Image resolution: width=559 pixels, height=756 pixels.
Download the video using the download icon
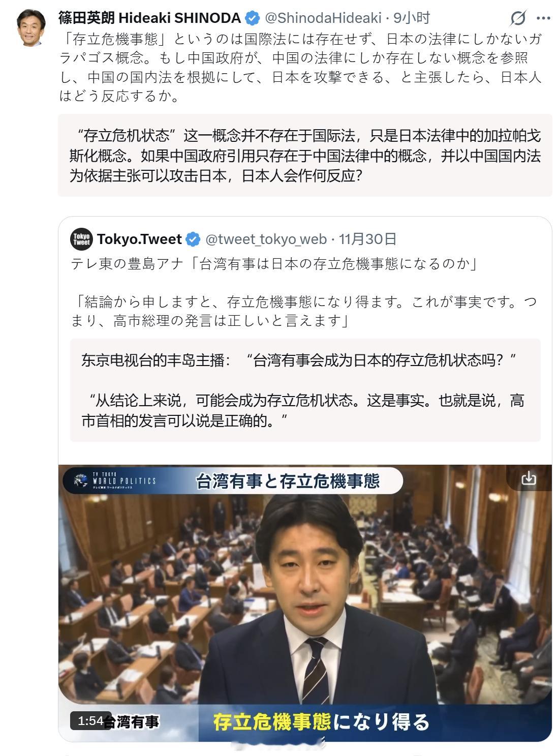coord(529,478)
